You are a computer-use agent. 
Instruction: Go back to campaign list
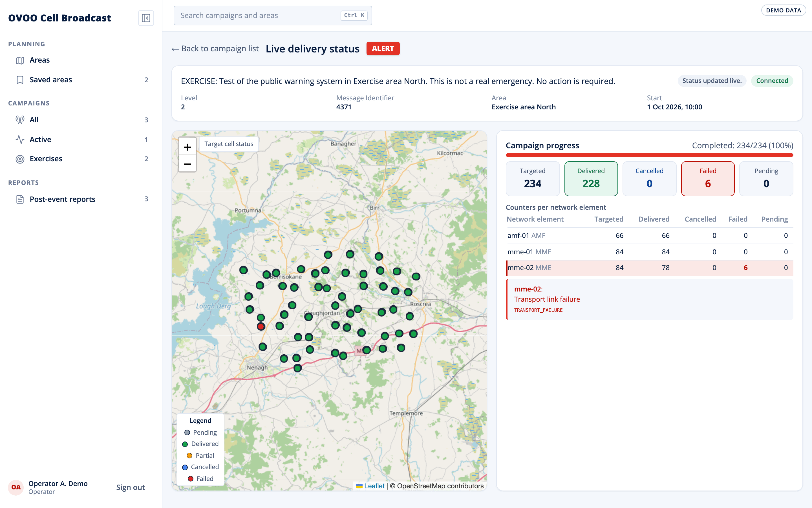(x=215, y=49)
